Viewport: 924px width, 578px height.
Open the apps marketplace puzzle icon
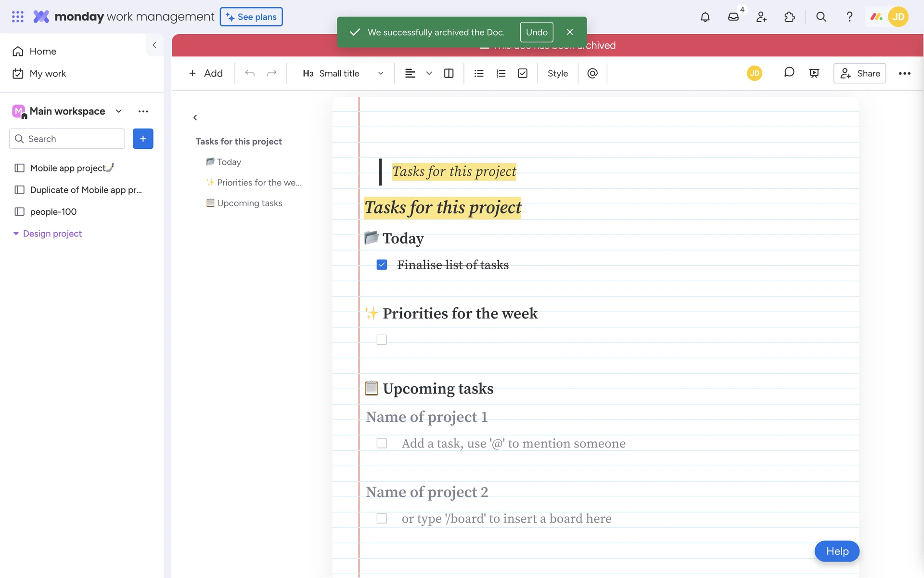point(790,17)
